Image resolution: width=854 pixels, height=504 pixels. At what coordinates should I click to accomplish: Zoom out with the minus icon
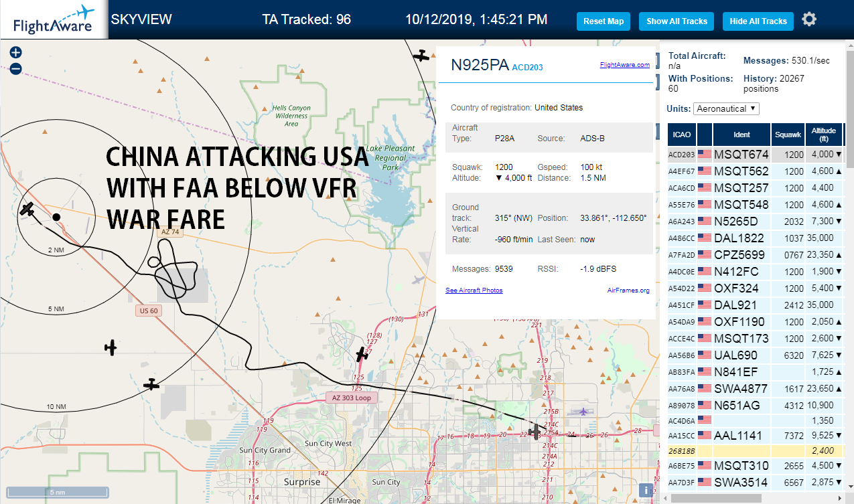tap(16, 68)
